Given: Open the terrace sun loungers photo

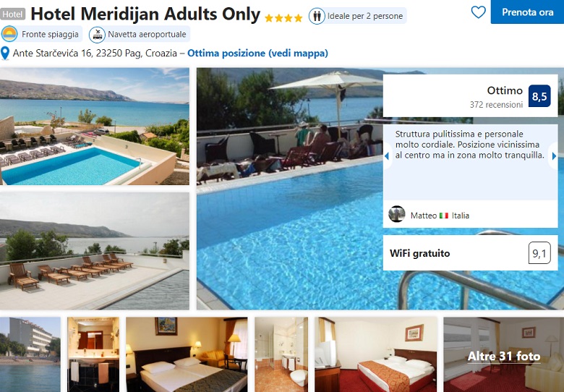Looking at the screenshot, I should [95, 251].
